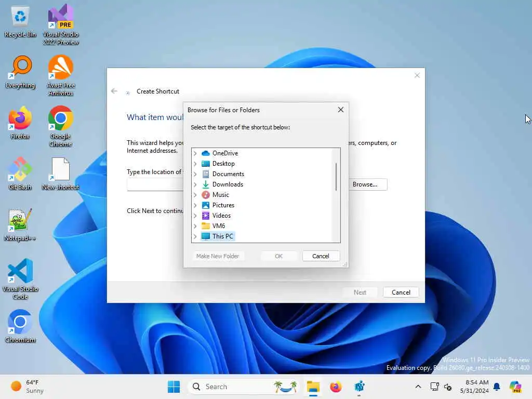Open Visual Studio Code desktop shortcut

point(20,279)
